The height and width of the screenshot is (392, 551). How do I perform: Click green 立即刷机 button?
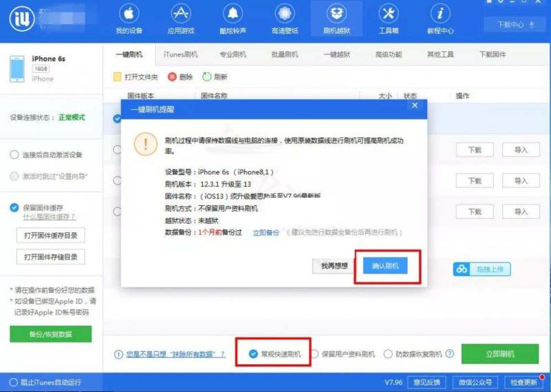click(500, 353)
